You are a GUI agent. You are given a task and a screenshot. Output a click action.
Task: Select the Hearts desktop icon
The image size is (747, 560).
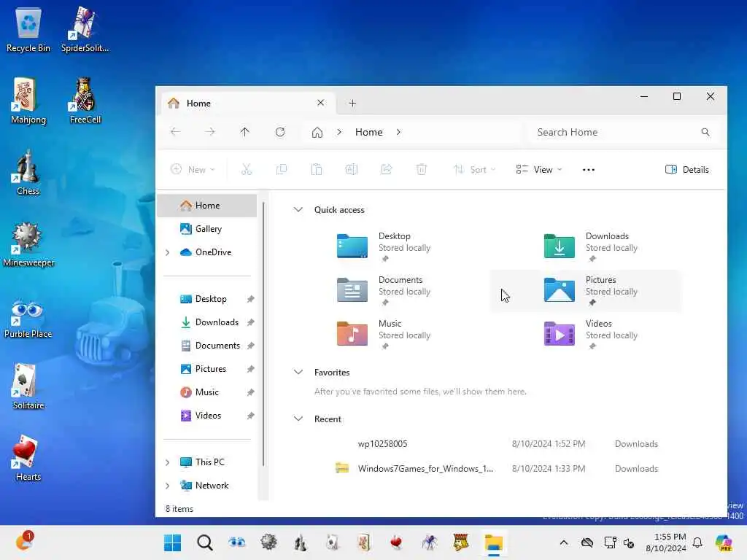(28, 458)
